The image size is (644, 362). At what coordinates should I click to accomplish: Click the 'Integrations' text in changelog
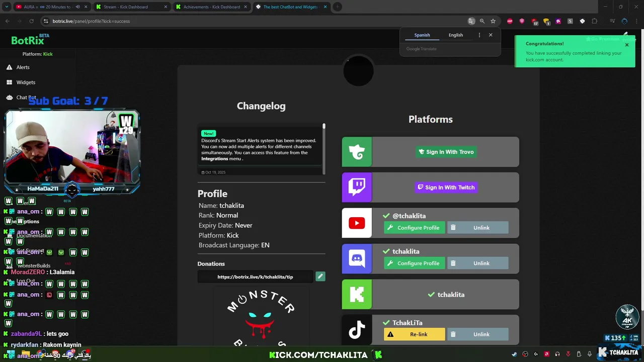coord(215,159)
